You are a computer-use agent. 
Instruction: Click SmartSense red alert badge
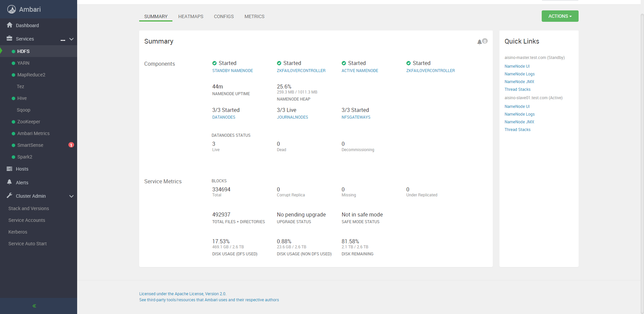point(71,145)
